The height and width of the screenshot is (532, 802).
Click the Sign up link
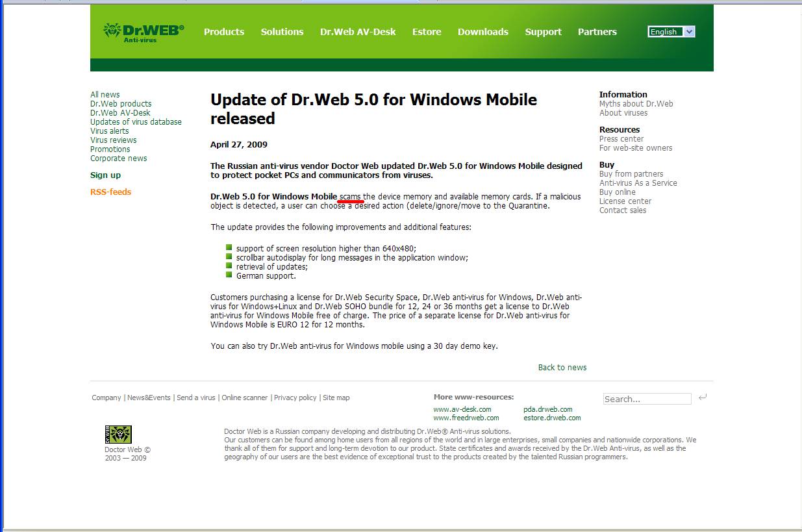tap(105, 175)
